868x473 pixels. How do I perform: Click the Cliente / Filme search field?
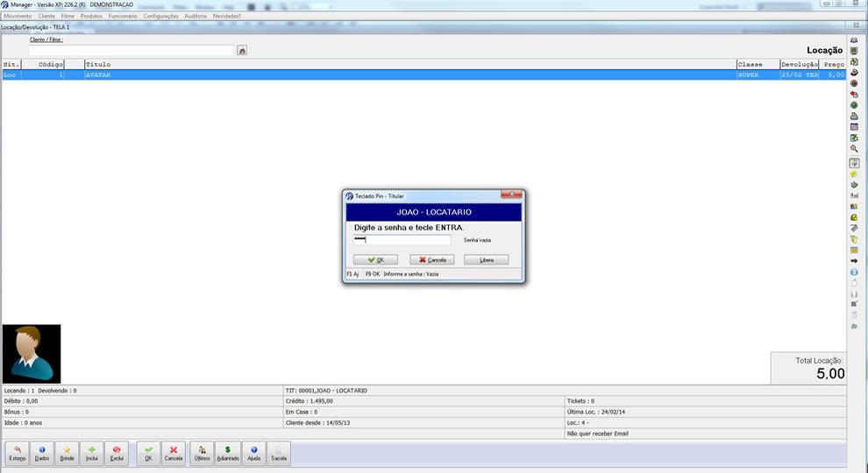(x=132, y=51)
